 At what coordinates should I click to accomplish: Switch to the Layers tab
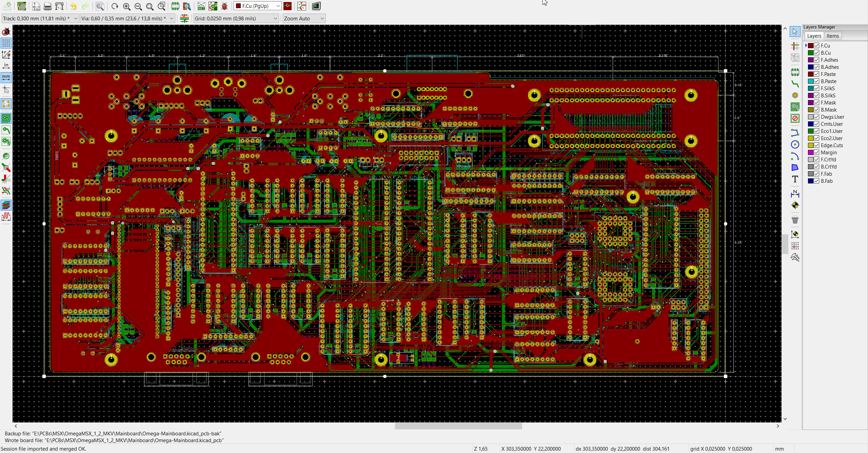814,36
